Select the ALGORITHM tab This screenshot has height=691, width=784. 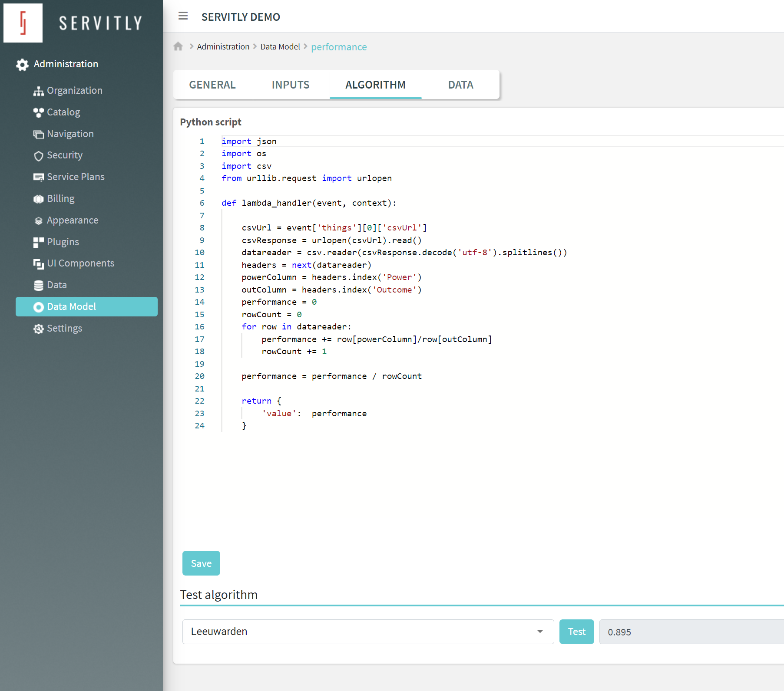[375, 85]
